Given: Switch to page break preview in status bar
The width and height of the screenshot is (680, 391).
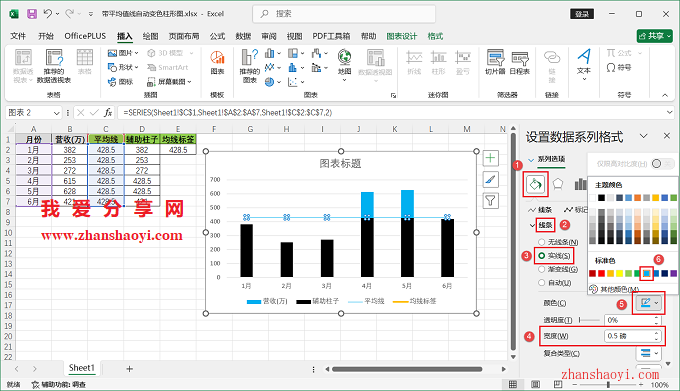Looking at the screenshot, I should tap(558, 384).
